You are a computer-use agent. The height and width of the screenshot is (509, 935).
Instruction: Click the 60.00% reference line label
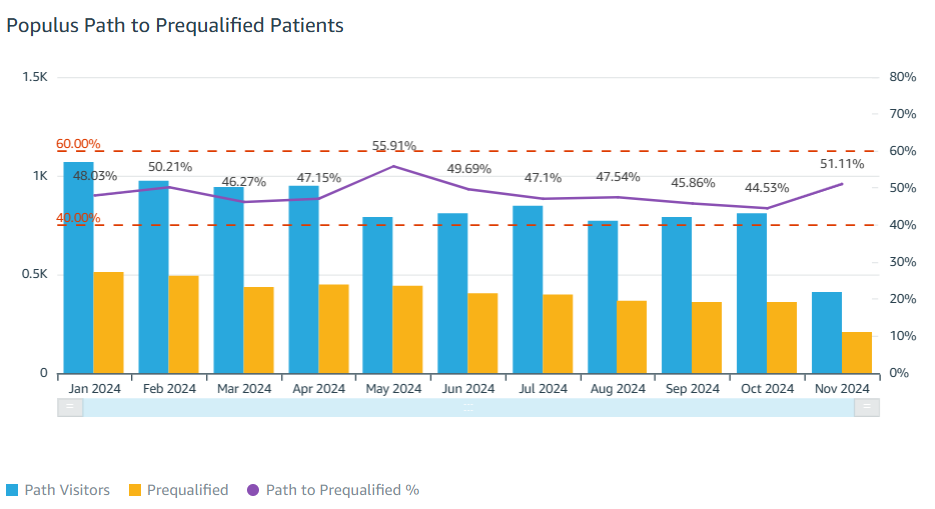coord(78,144)
